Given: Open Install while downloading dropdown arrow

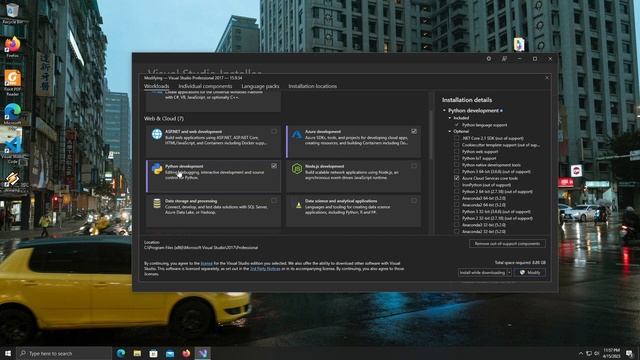Looking at the screenshot, I should 509,273.
